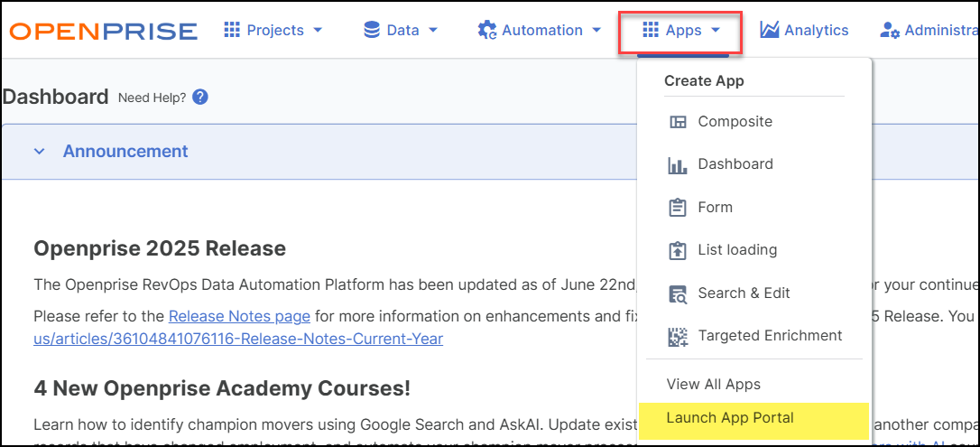This screenshot has width=980, height=447.
Task: Open the Analytics menu
Action: click(x=804, y=30)
